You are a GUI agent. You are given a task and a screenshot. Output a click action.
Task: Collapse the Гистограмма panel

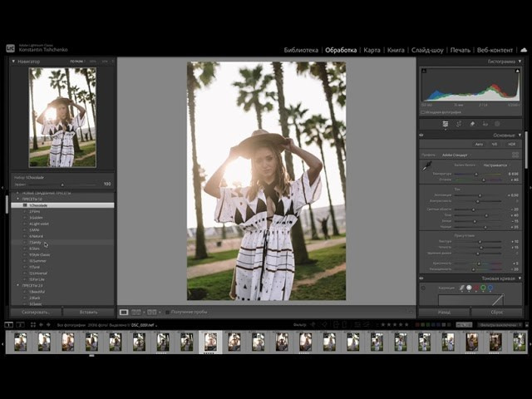(520, 62)
